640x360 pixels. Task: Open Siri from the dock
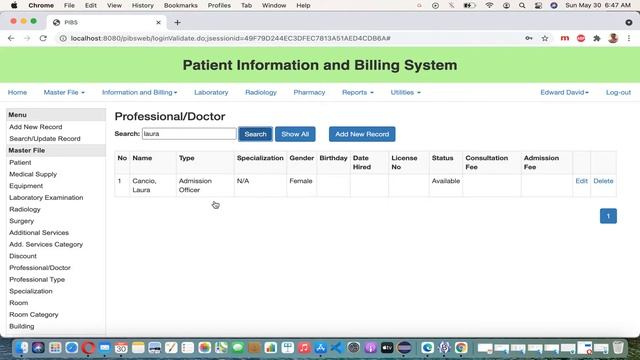[x=38, y=348]
